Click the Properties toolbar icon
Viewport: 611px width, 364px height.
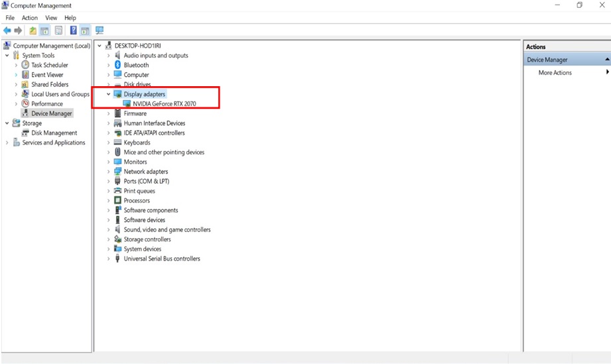click(58, 30)
